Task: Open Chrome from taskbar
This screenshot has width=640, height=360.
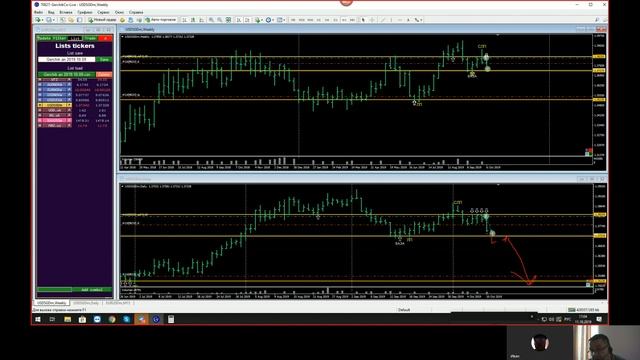Action: tap(112, 319)
